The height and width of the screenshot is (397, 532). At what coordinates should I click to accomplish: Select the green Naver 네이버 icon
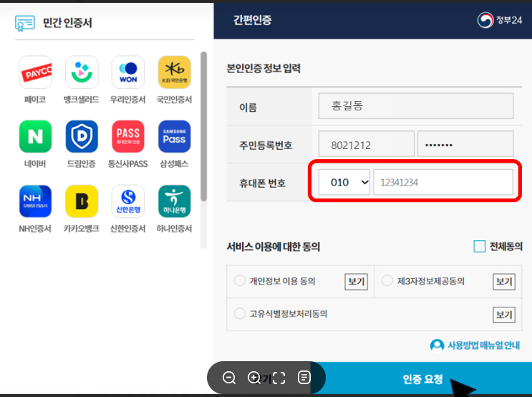tap(35, 137)
